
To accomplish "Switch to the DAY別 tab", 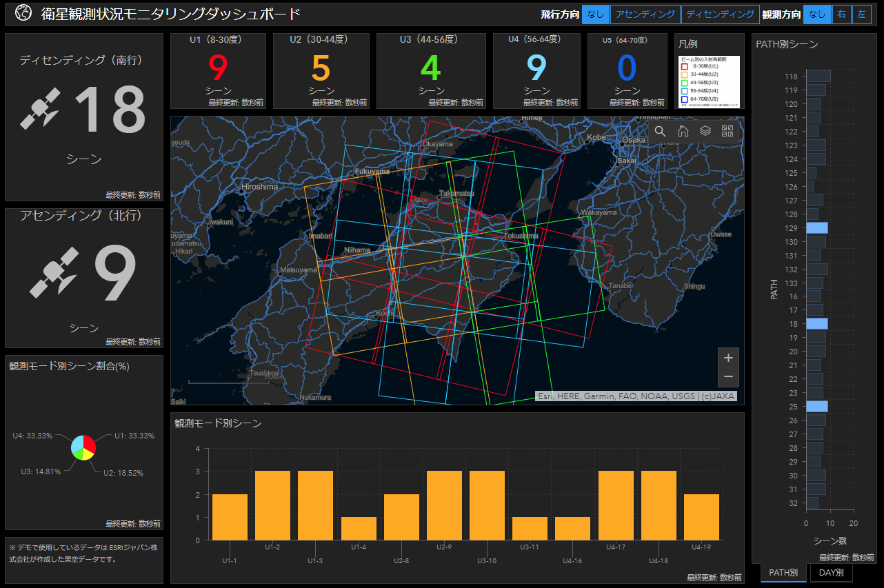I will tap(830, 572).
